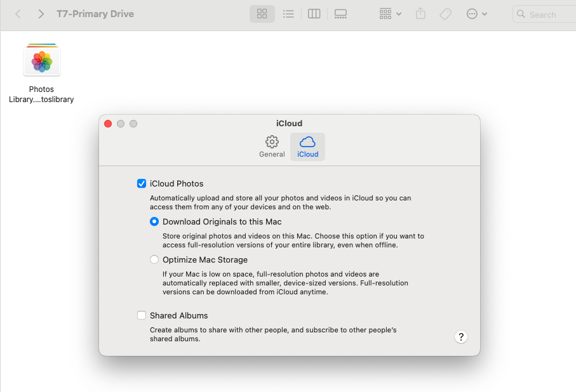Select the Photos Library file icon
This screenshot has width=576, height=392.
pyautogui.click(x=42, y=60)
